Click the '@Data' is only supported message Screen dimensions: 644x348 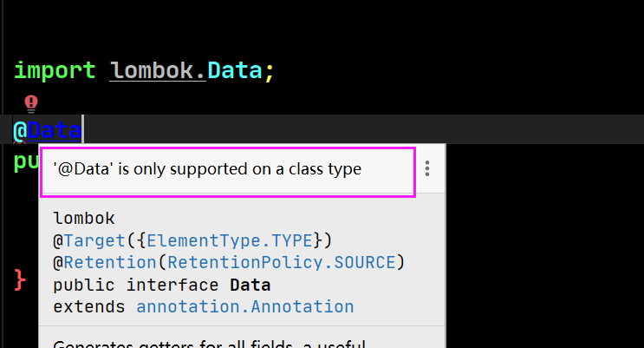[207, 169]
